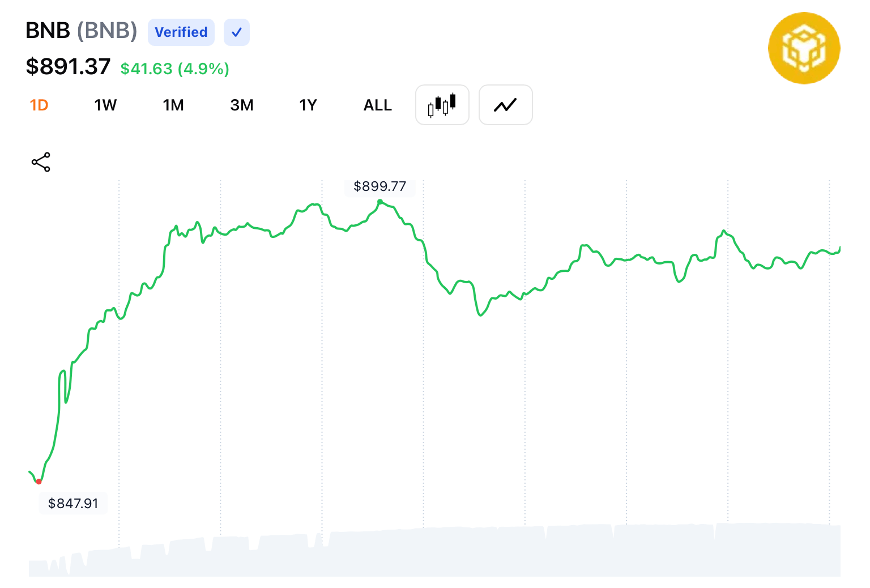
Task: Click the red low point marker
Action: (39, 482)
